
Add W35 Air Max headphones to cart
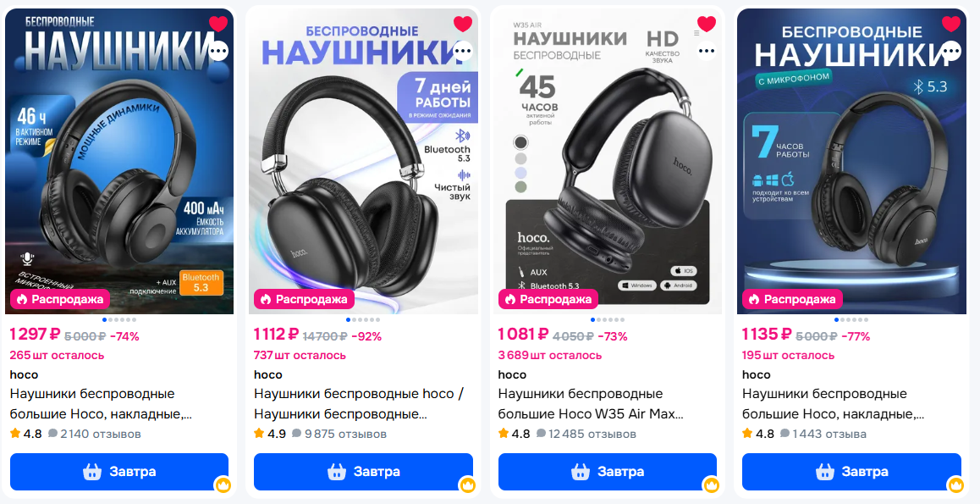608,472
